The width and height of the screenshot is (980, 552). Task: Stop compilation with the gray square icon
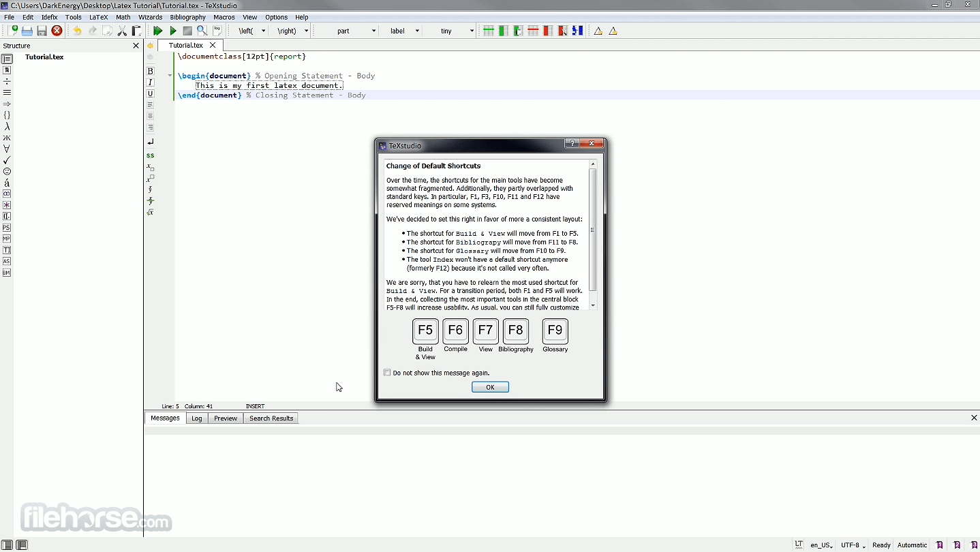(187, 31)
